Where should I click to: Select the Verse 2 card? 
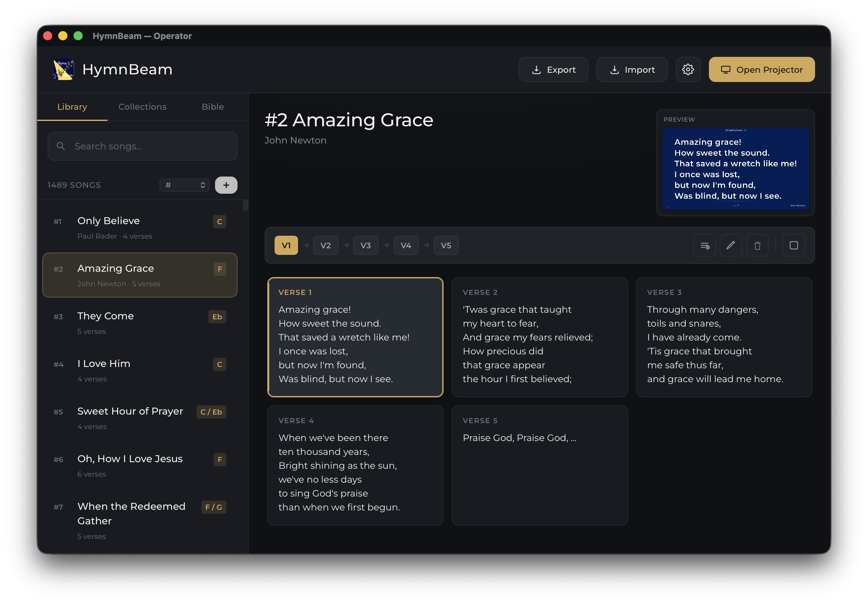(x=540, y=338)
